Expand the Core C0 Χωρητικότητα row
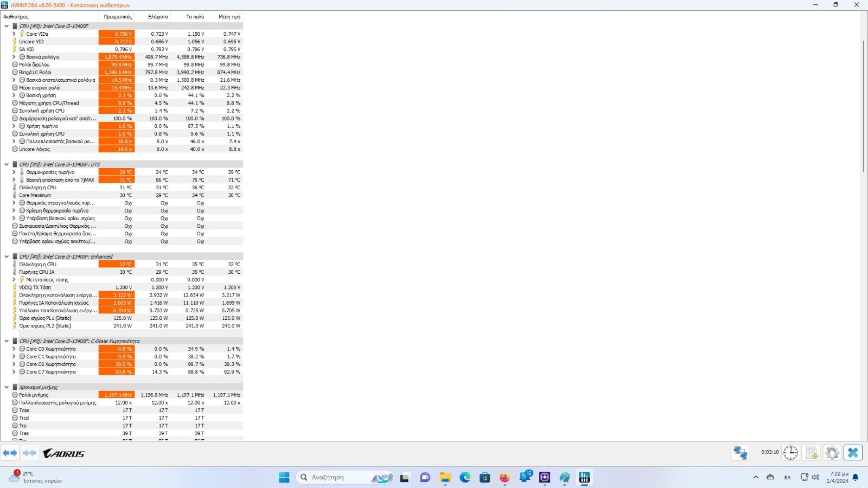868x488 pixels. coord(14,349)
